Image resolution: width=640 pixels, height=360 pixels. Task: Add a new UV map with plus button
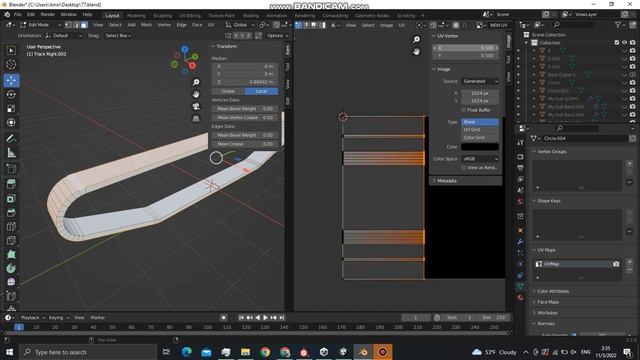pyautogui.click(x=629, y=262)
